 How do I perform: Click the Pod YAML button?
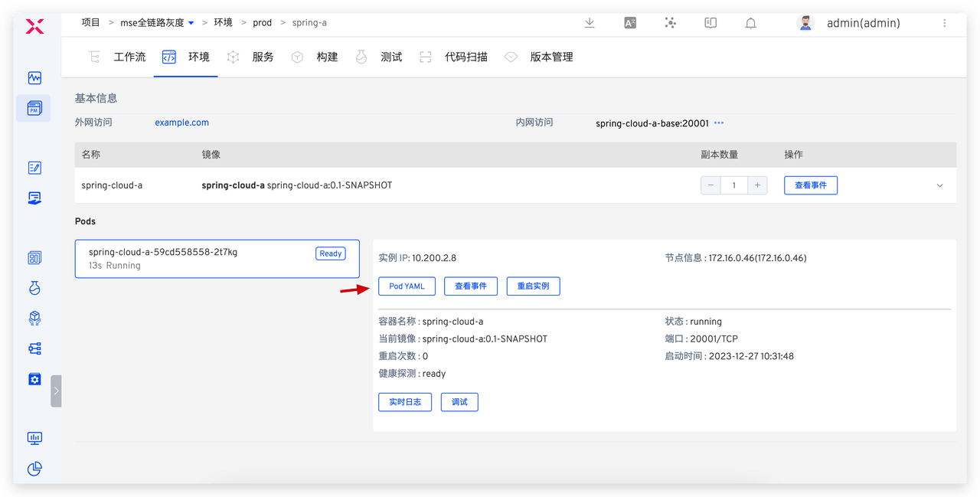pyautogui.click(x=407, y=286)
